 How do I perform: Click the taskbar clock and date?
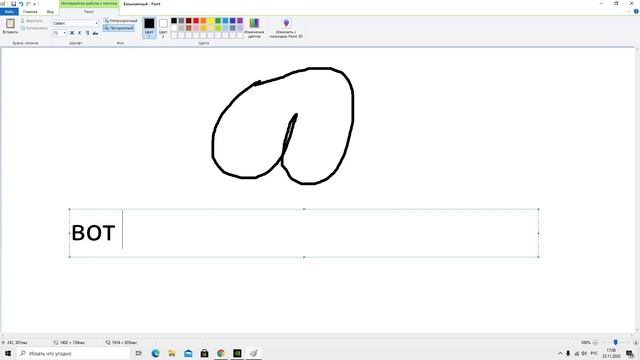point(611,353)
